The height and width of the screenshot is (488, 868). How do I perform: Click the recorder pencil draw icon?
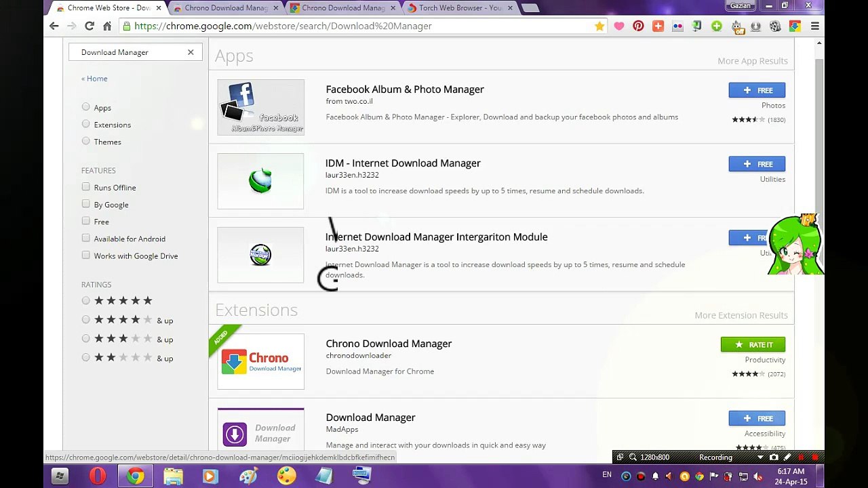click(x=787, y=457)
